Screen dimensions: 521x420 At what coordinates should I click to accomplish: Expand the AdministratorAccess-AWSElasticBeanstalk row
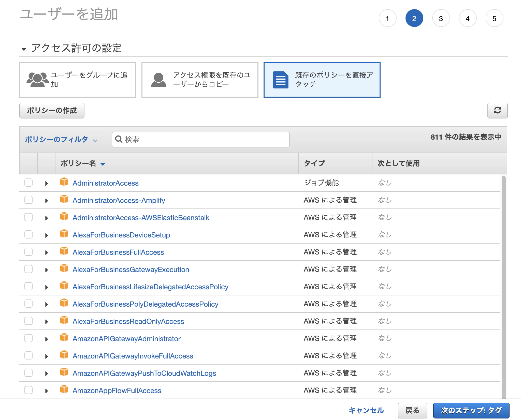click(x=47, y=218)
